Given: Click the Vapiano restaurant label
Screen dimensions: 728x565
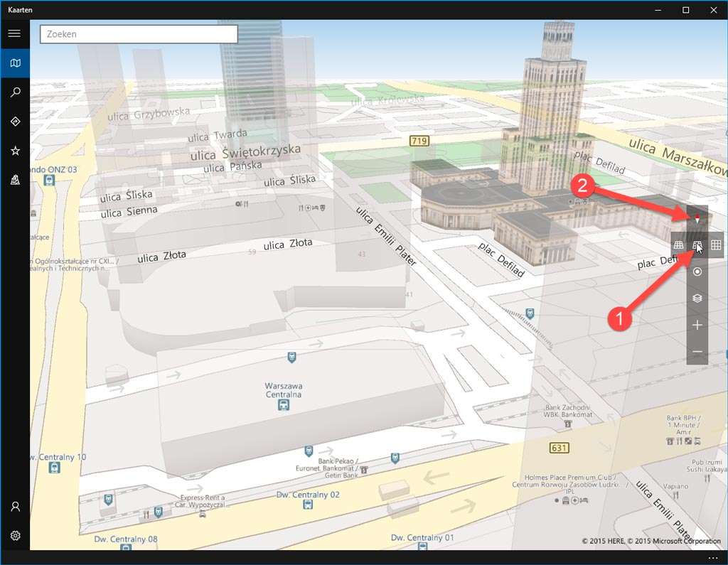Looking at the screenshot, I should (x=675, y=486).
